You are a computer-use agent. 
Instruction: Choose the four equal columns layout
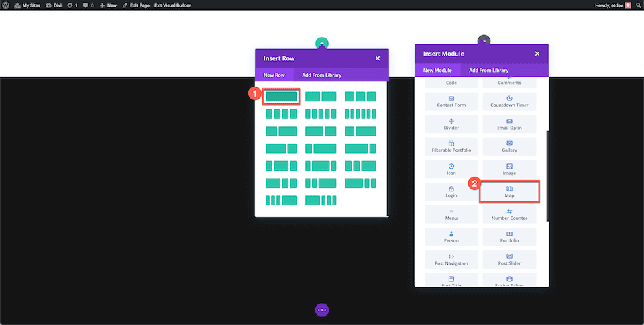click(281, 113)
